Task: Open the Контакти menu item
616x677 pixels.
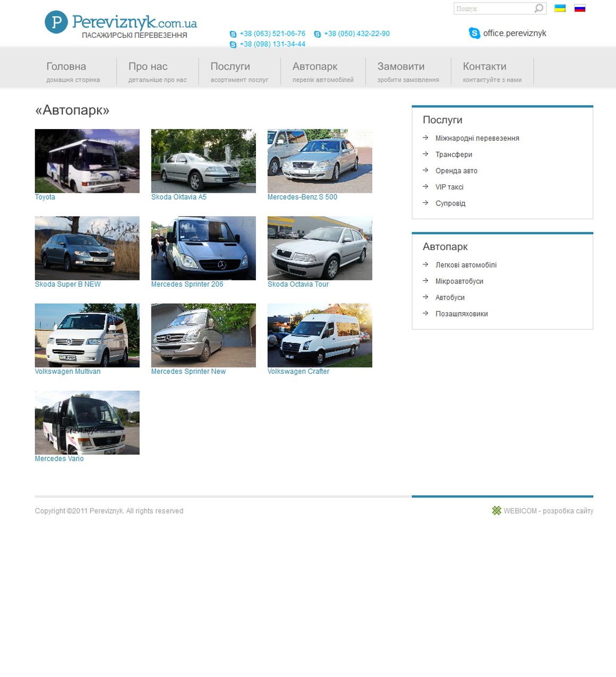Action: (x=492, y=72)
